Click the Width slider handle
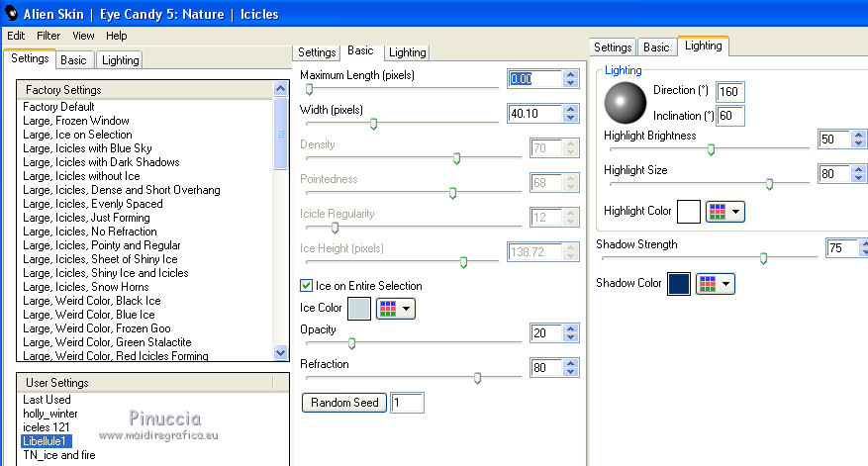 pyautogui.click(x=374, y=124)
